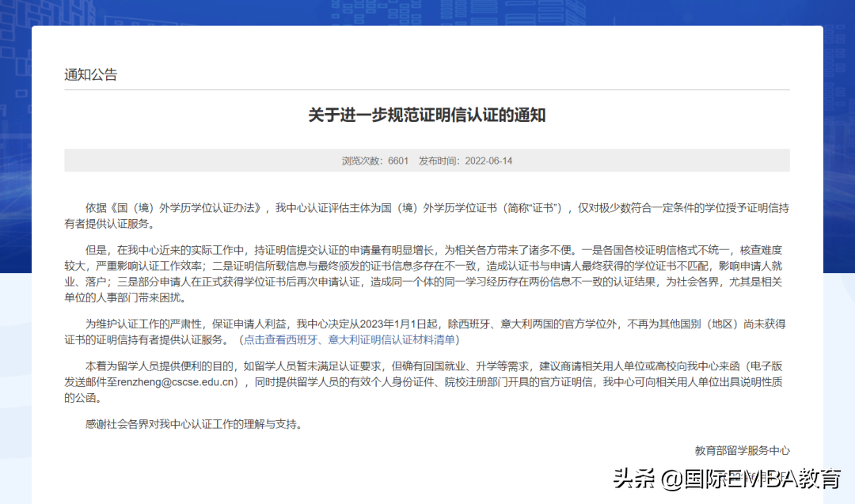The height and width of the screenshot is (504, 855).
Task: Click the paragraph beginning 依据《国（境）外学历学位认证办法》
Action: [x=427, y=216]
